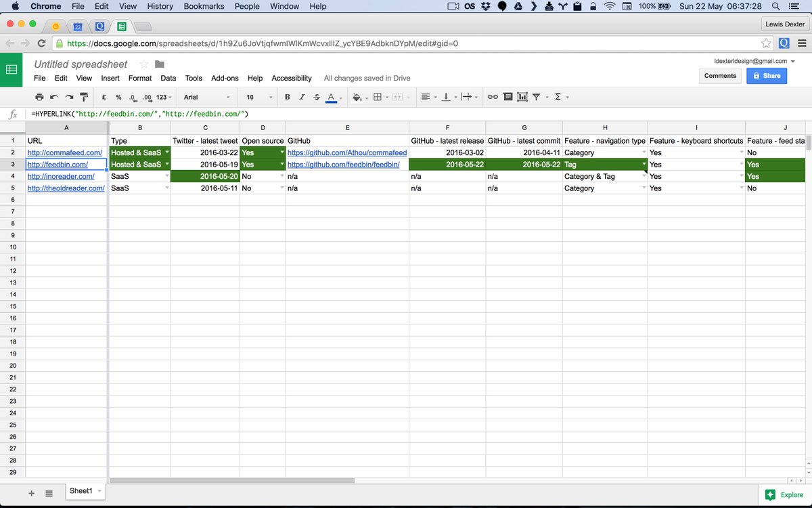Open the dropdown arrow in row 4 SaaS cell
This screenshot has width=812, height=508.
pyautogui.click(x=166, y=176)
